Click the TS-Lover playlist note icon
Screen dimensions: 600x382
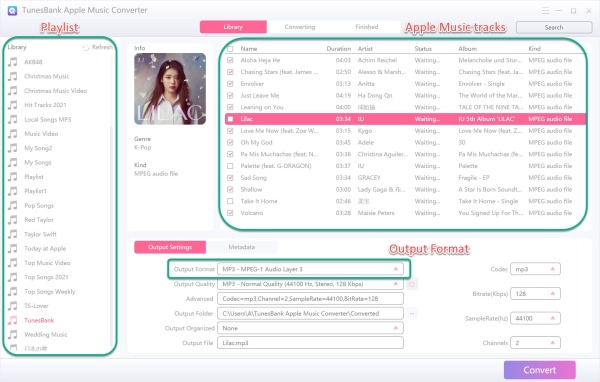tap(13, 306)
